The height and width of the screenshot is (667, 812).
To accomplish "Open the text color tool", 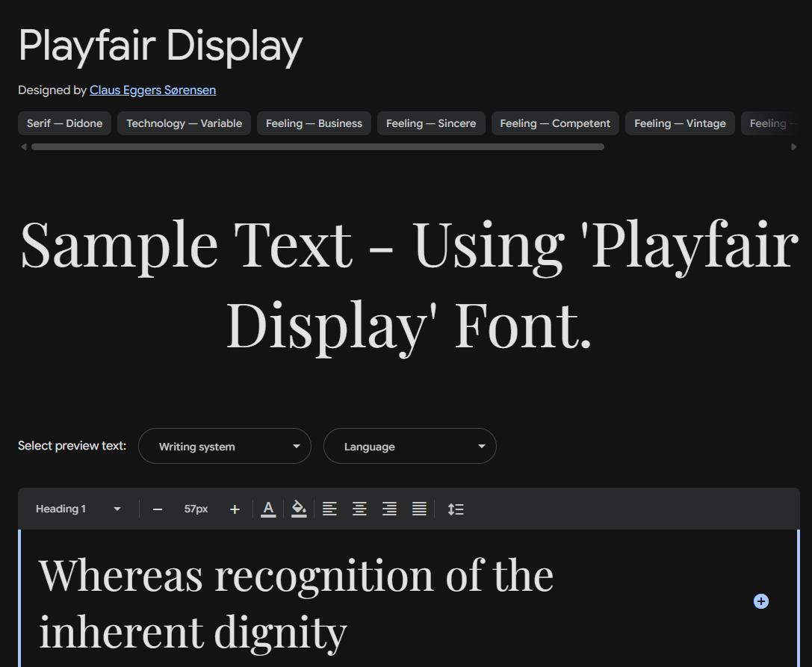I will point(268,509).
